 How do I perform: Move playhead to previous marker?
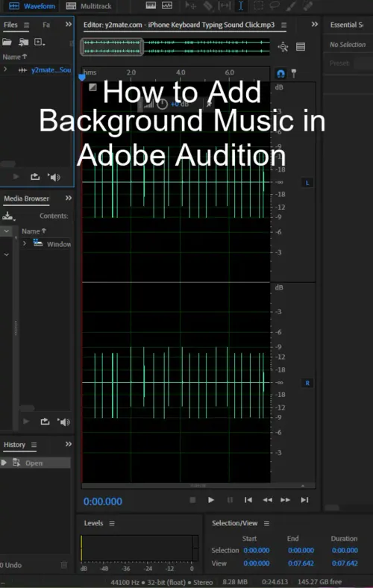click(x=248, y=500)
